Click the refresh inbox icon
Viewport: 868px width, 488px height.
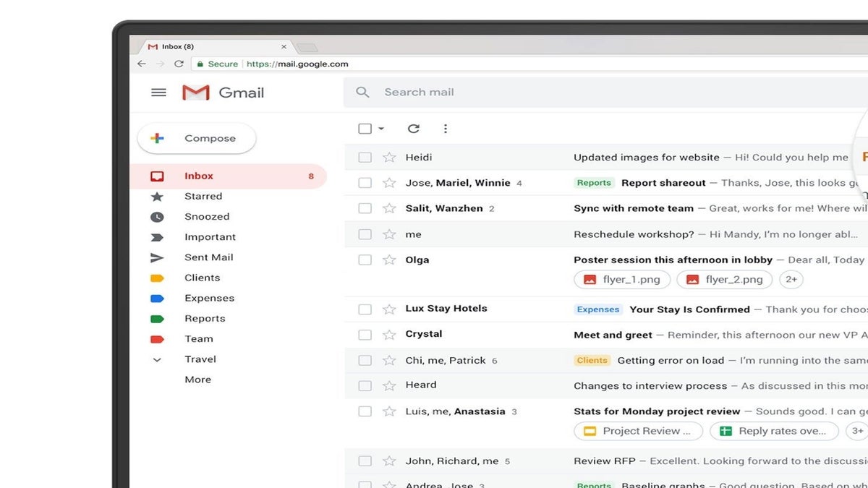pos(413,129)
